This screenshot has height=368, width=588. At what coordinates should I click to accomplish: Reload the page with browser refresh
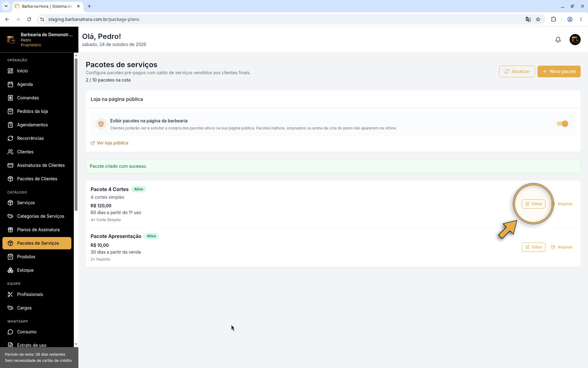click(x=29, y=19)
